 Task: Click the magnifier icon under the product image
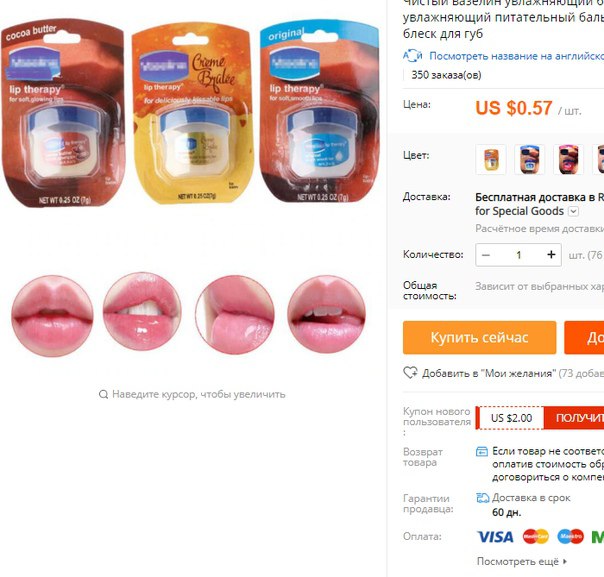[103, 394]
